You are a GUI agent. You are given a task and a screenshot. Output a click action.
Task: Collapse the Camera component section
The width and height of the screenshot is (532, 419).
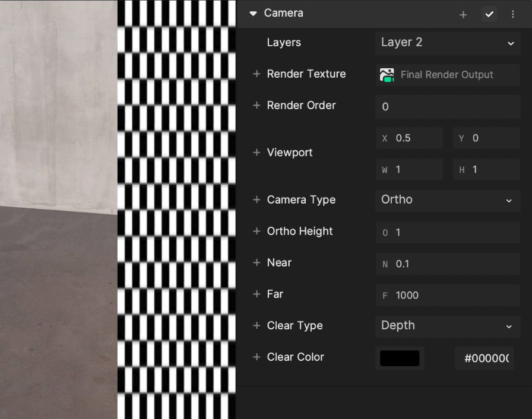252,13
